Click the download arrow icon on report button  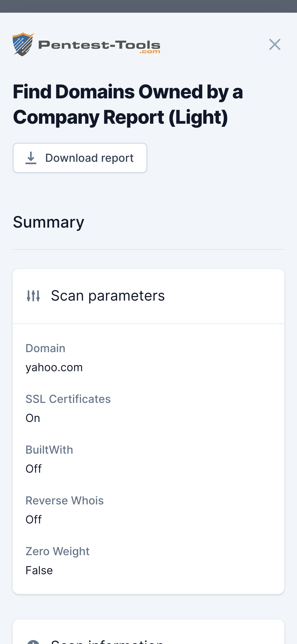pos(31,158)
